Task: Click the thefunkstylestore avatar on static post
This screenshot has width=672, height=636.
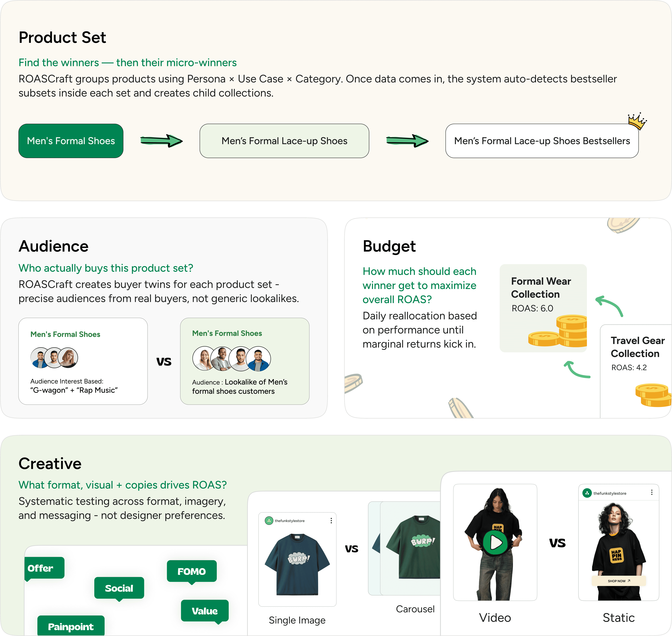Action: point(587,493)
